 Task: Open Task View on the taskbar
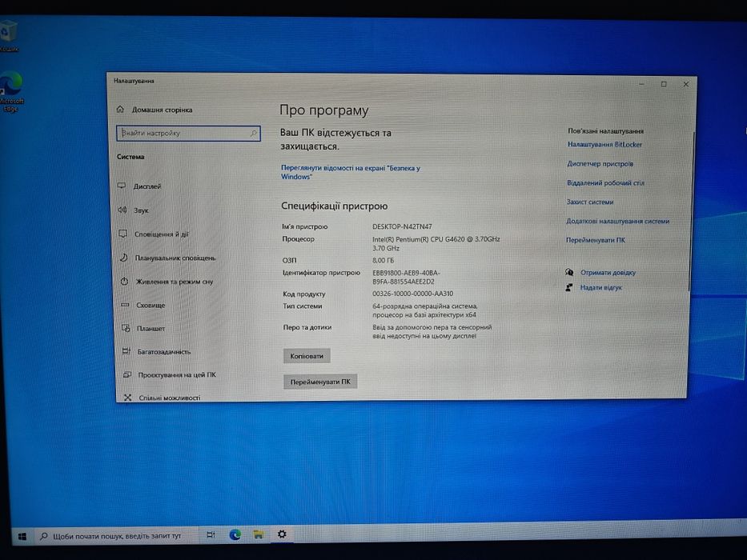[x=211, y=534]
